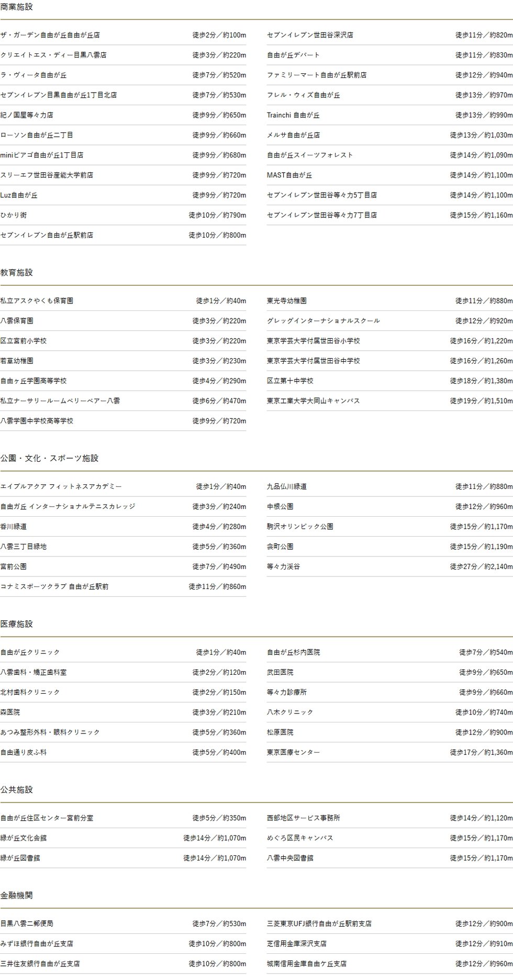513x980 pixels.
Task: Select 三菱東京UFJ銀行自由が丘駅前支店 row
Action: pyautogui.click(x=390, y=924)
